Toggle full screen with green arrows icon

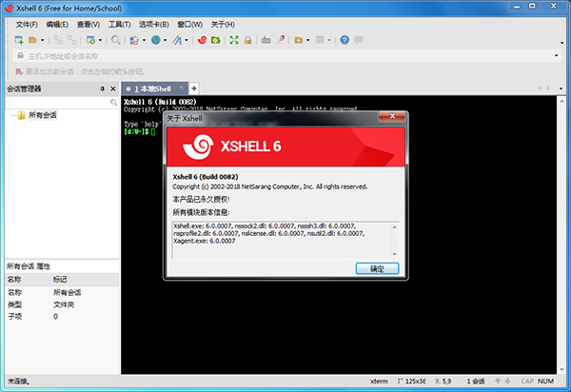234,40
